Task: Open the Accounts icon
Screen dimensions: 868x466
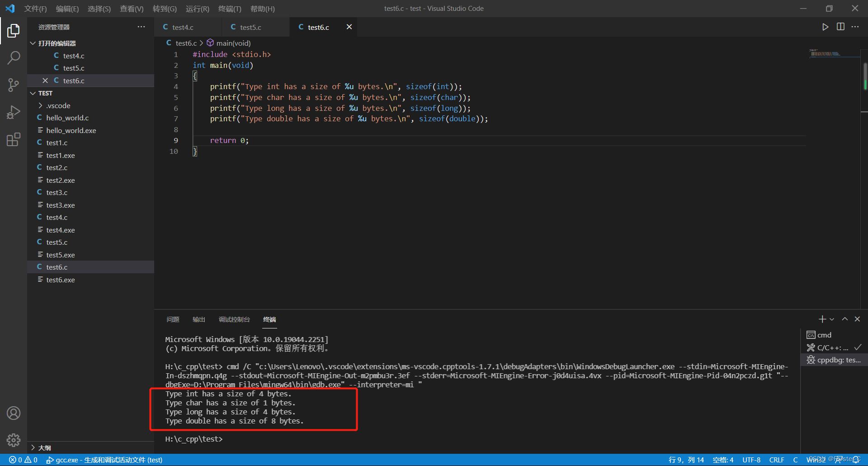Action: coord(14,413)
